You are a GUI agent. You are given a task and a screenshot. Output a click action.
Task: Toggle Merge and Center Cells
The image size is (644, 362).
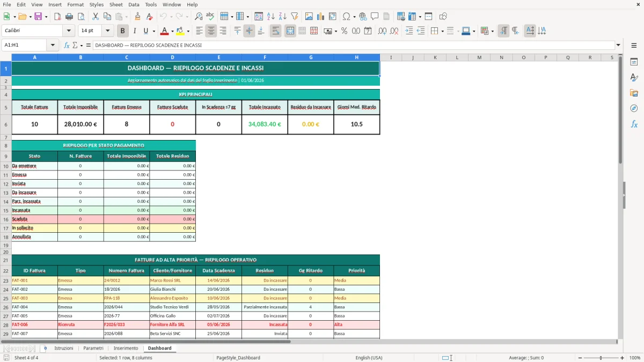tap(290, 31)
